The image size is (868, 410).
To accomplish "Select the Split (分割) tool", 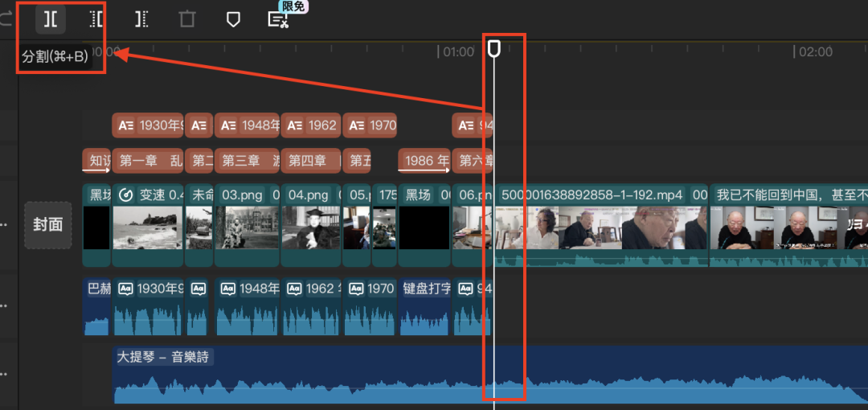I will click(51, 19).
